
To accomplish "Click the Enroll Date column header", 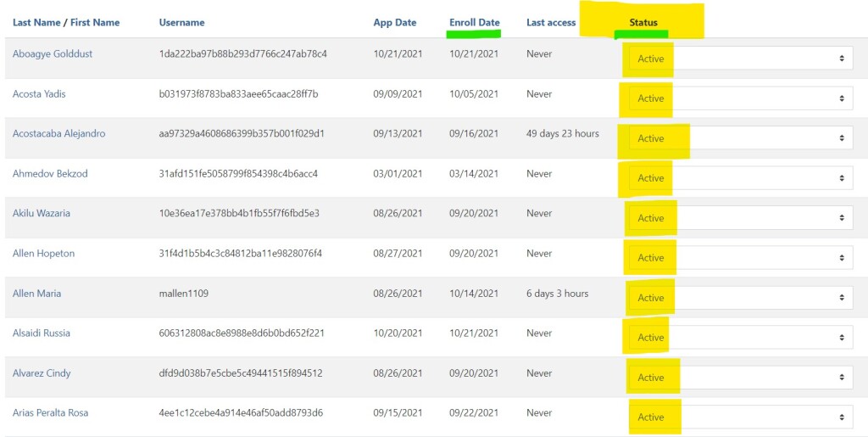I will pyautogui.click(x=474, y=23).
